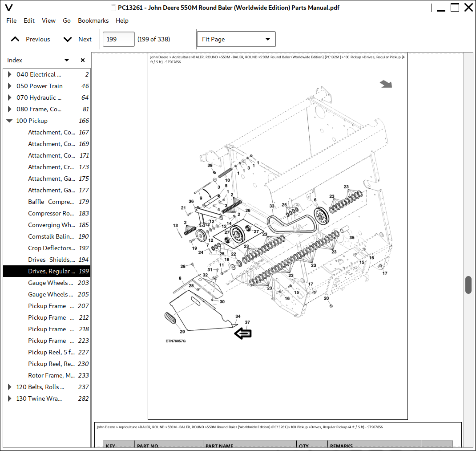Go to next page using down chevron
This screenshot has height=451, width=476.
67,39
